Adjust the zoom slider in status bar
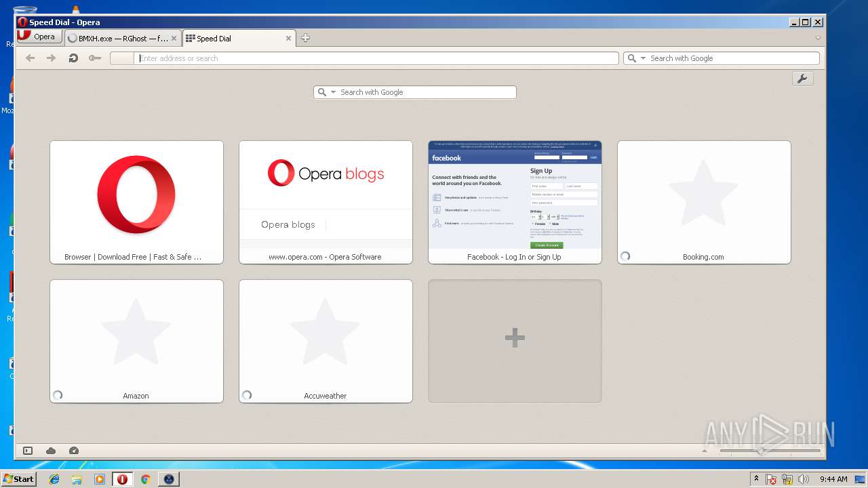This screenshot has width=868, height=488. click(770, 451)
